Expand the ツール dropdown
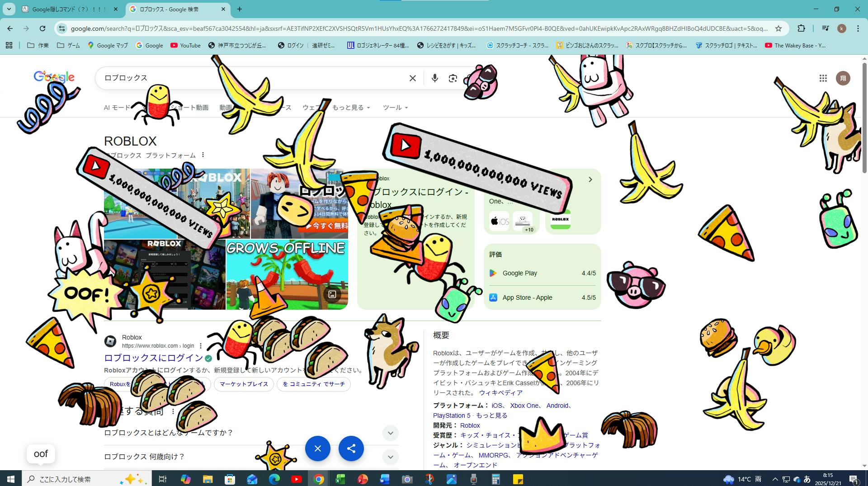The width and height of the screenshot is (868, 486). tap(395, 108)
